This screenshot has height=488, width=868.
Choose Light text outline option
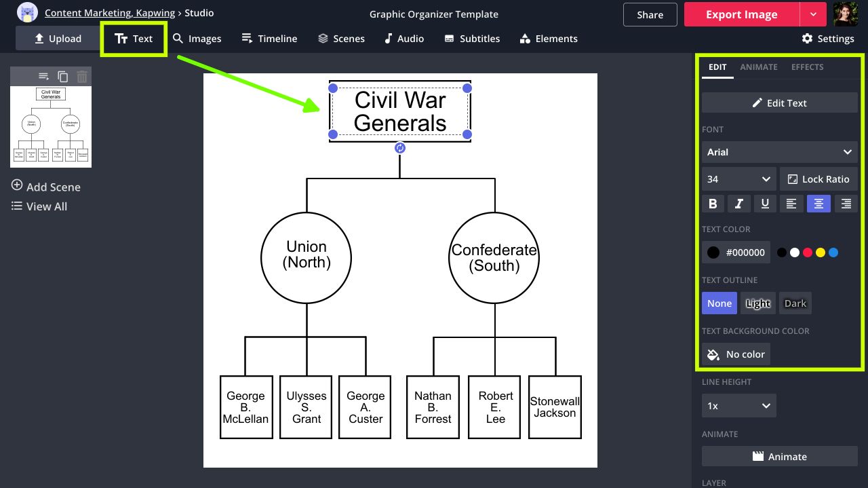pos(757,303)
